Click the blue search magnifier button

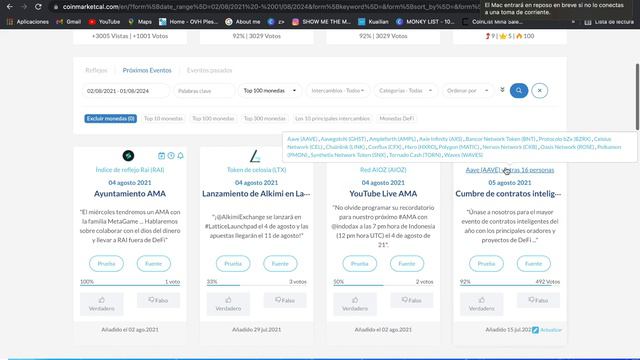[519, 91]
